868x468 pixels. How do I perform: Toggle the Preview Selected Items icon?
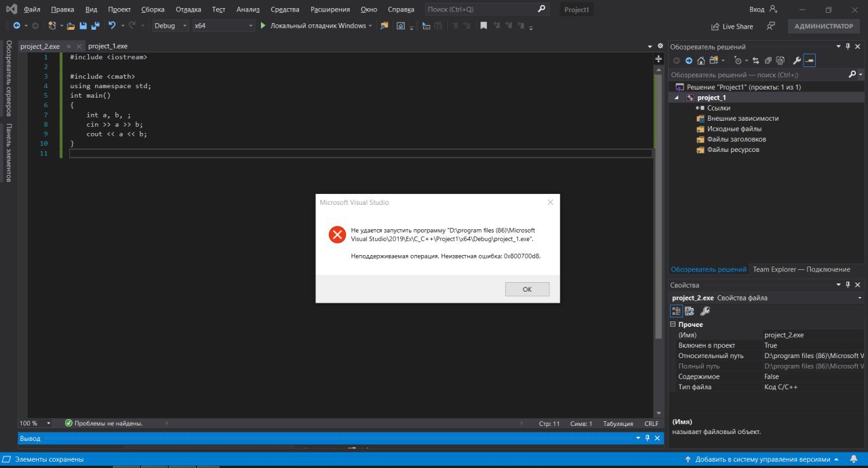click(810, 60)
